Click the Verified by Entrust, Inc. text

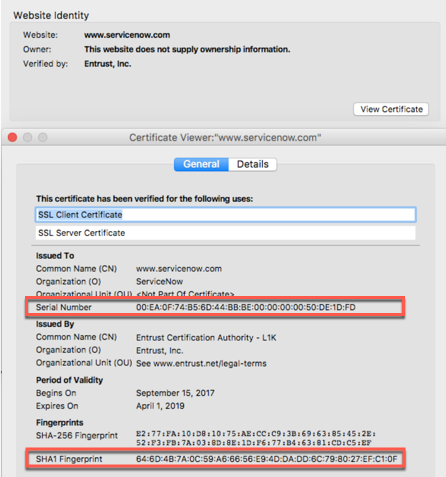click(107, 64)
